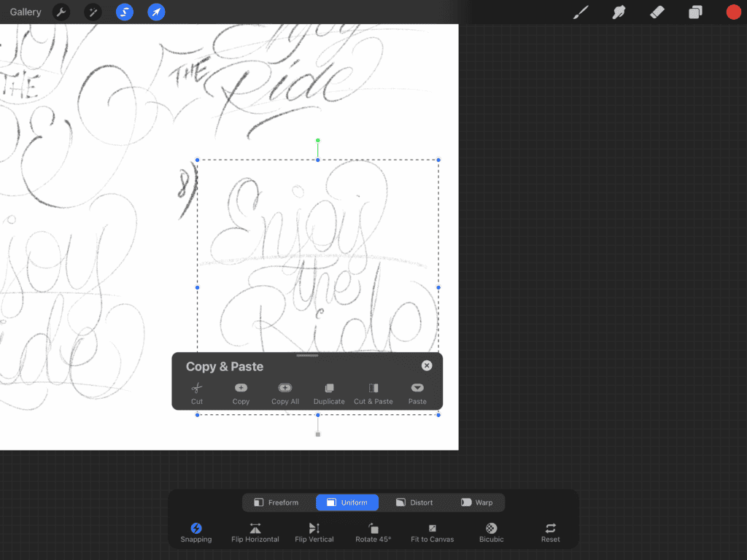Image resolution: width=747 pixels, height=560 pixels.
Task: Flip the selection horizontally
Action: (255, 530)
